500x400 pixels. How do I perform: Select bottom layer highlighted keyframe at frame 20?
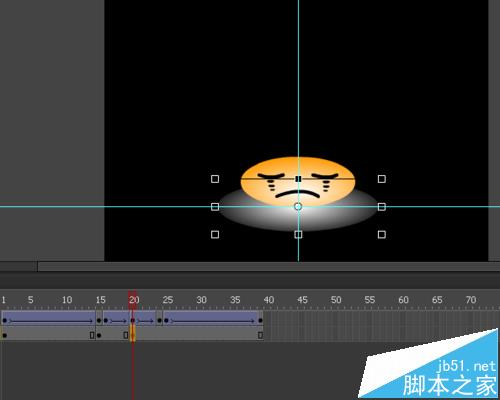tap(133, 334)
